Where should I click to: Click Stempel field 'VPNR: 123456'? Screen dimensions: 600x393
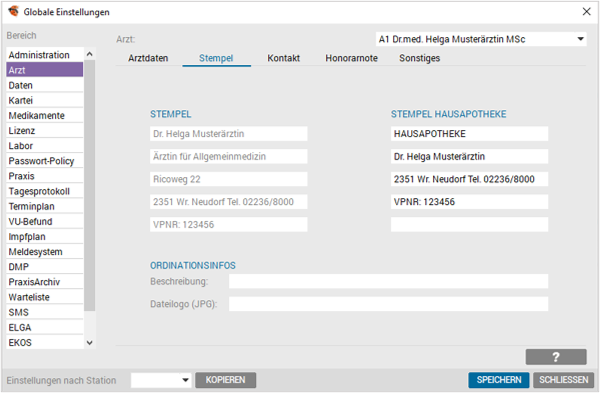(x=228, y=224)
